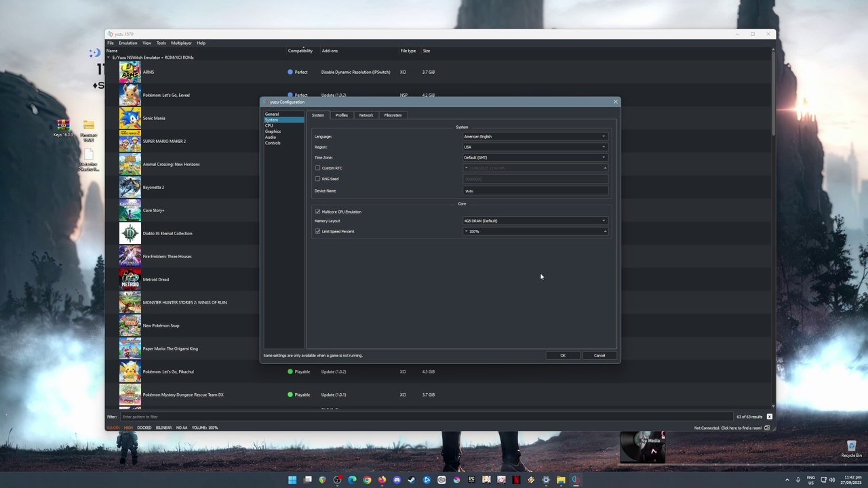Click the Device Name input field
This screenshot has height=488, width=868.
tap(535, 190)
